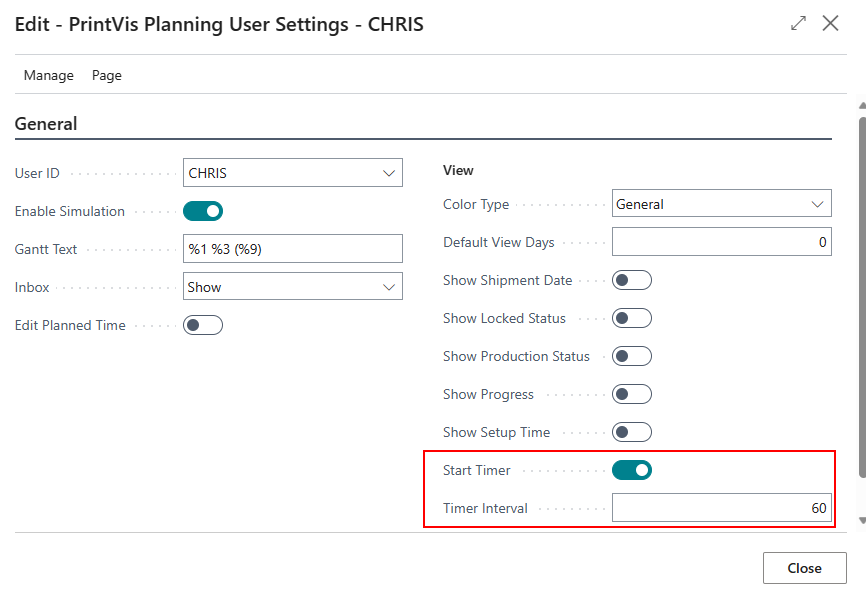Turn on the Show Setup Time toggle
This screenshot has width=866, height=601.
[x=632, y=432]
